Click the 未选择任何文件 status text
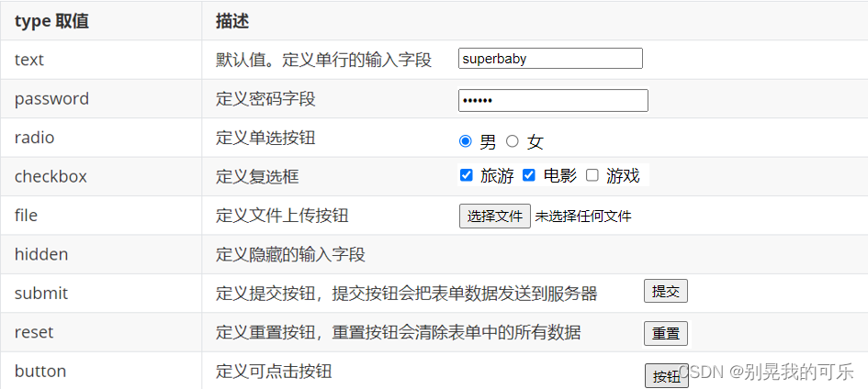The height and width of the screenshot is (389, 868). [583, 216]
